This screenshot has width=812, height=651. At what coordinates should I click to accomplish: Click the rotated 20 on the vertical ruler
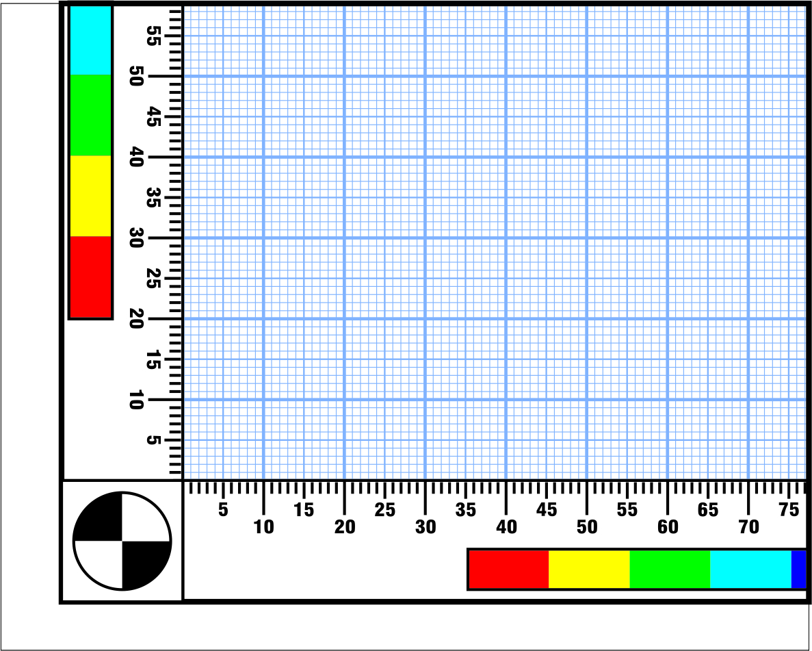click(135, 319)
